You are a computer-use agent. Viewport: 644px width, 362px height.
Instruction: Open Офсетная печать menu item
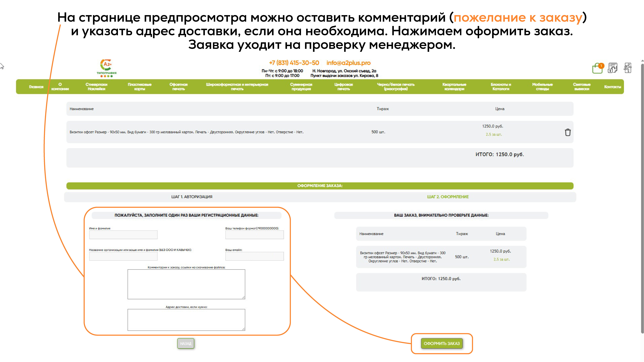(178, 87)
